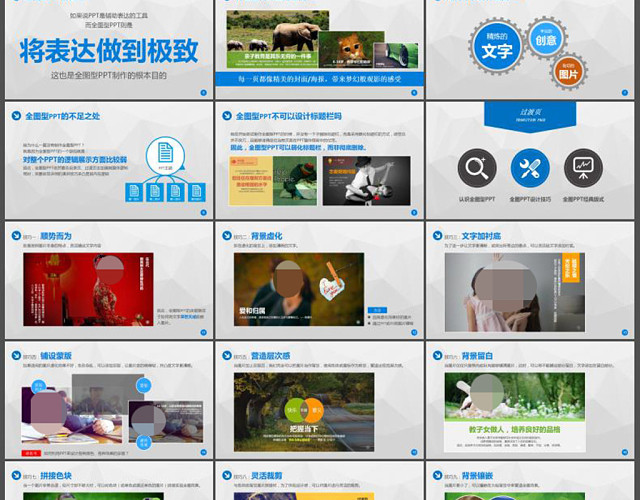Click the arrow bullet beside 文字加衬底
The height and width of the screenshot is (500, 640).
[x=438, y=236]
